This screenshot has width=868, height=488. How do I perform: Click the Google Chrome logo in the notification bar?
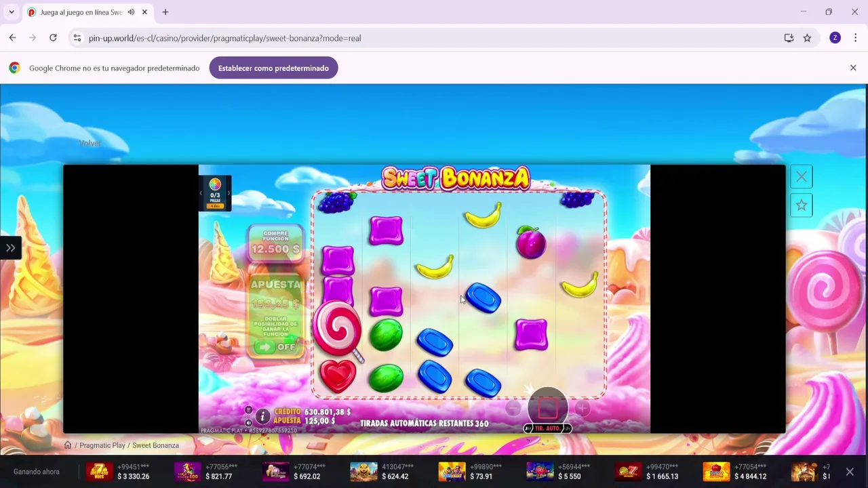14,68
